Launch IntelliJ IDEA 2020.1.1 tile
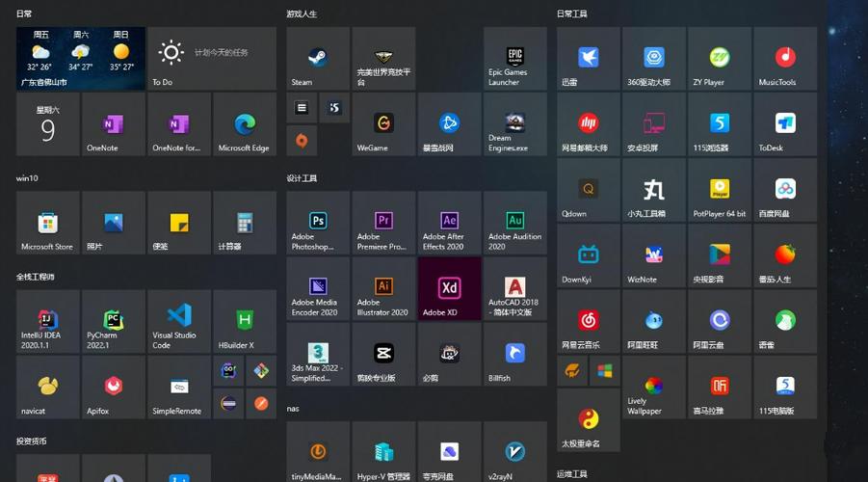 (x=47, y=321)
